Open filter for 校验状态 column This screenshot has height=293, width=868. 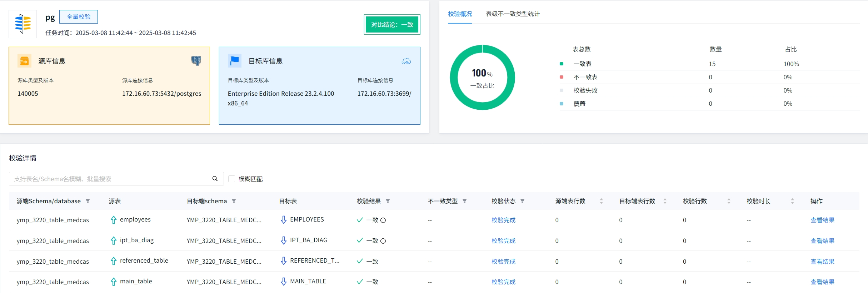522,201
